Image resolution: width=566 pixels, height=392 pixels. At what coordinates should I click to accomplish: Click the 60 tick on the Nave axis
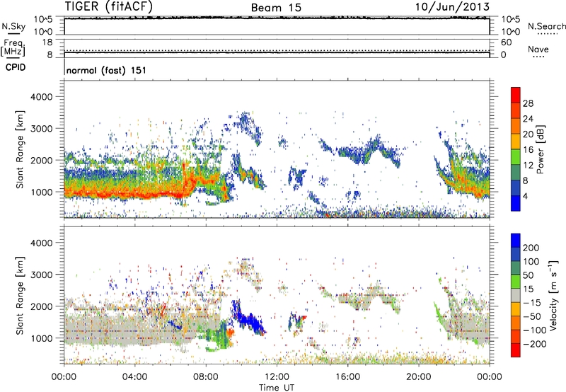click(507, 42)
